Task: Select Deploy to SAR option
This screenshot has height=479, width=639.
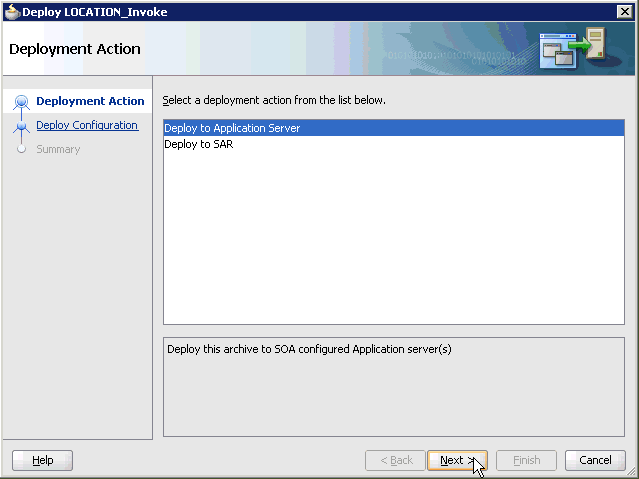Action: point(394,144)
